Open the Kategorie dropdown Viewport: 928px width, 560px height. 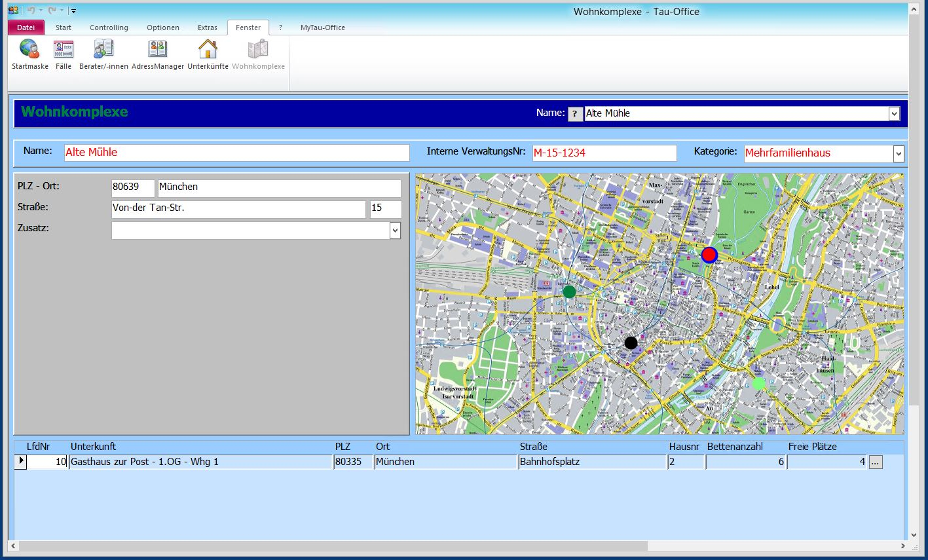(x=898, y=154)
